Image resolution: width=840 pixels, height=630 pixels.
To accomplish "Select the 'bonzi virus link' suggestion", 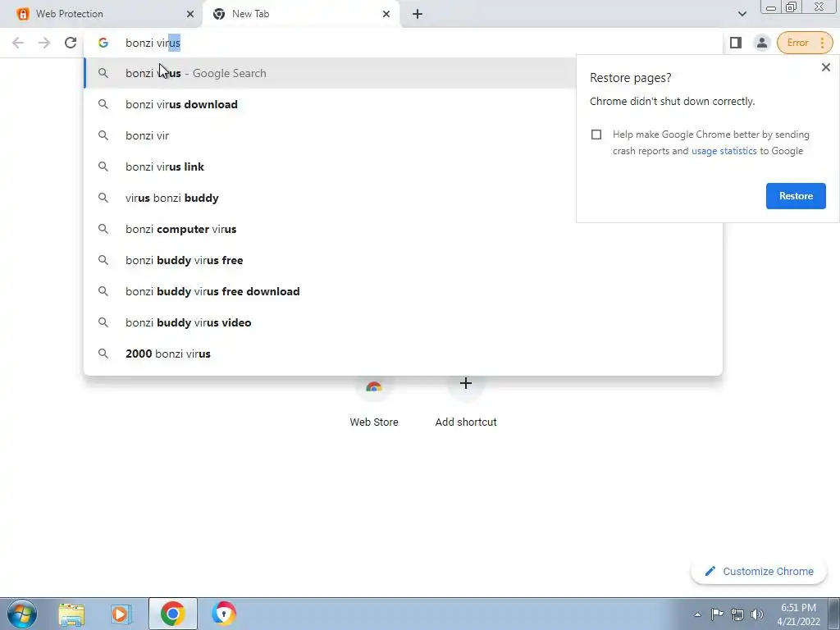I will coord(330,167).
